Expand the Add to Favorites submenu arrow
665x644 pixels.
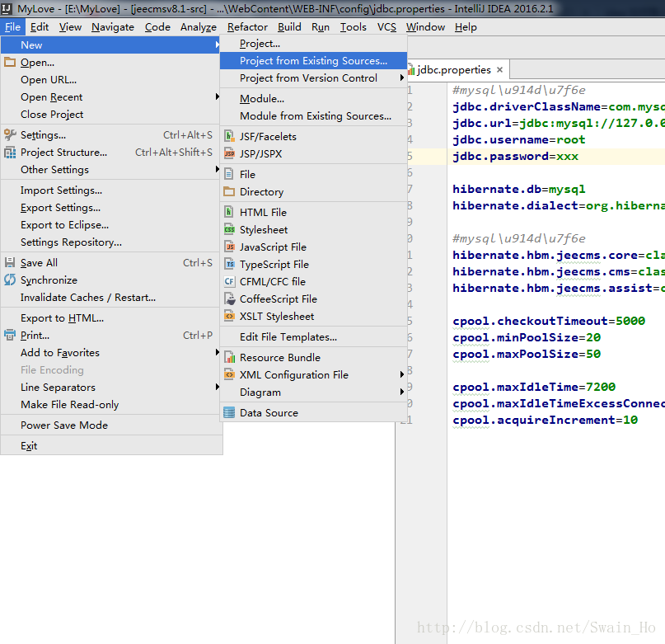[217, 352]
